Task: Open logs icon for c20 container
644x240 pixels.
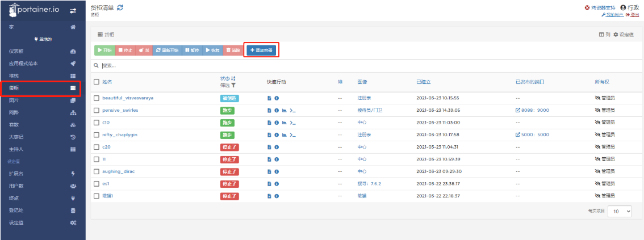Action: coord(269,147)
